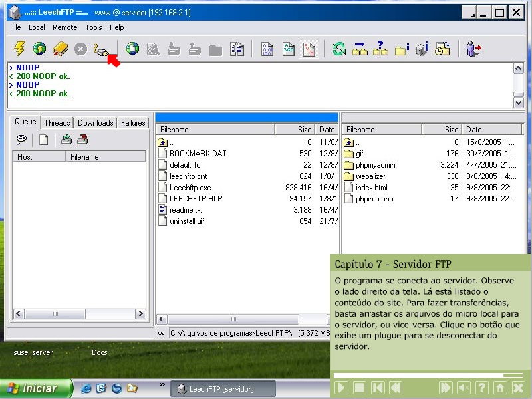Go up via remote parent directory entry
Screen dimensions: 532x399
[358, 142]
